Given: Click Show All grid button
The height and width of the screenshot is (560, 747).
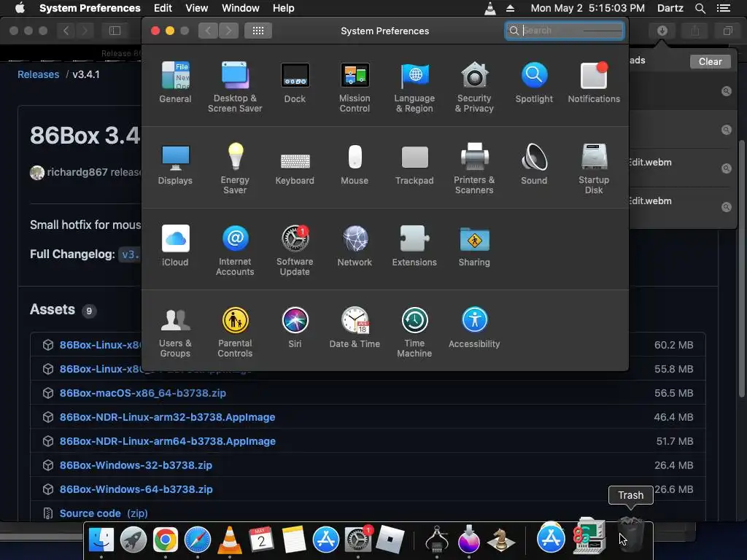Looking at the screenshot, I should point(258,31).
